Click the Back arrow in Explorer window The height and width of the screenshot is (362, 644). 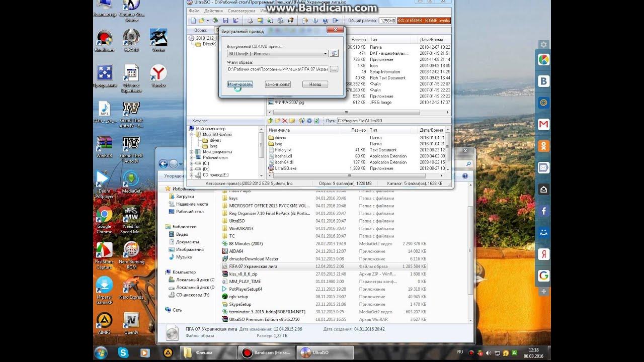click(164, 164)
